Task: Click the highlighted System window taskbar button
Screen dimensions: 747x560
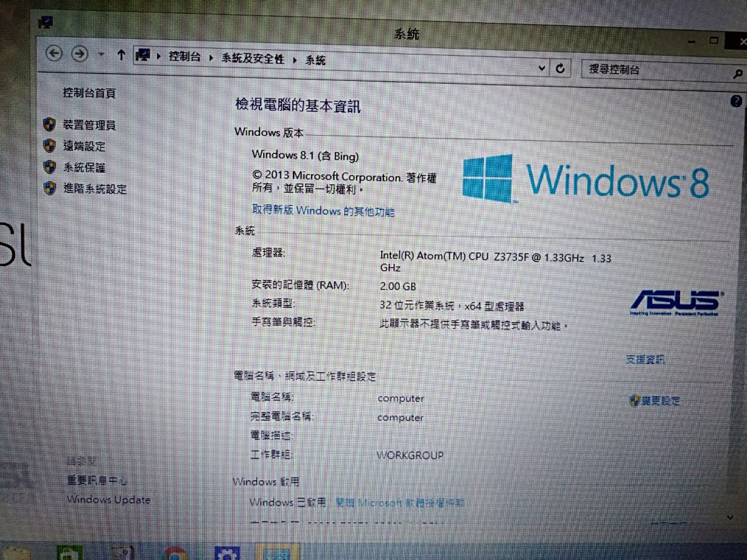Action: pos(277,552)
